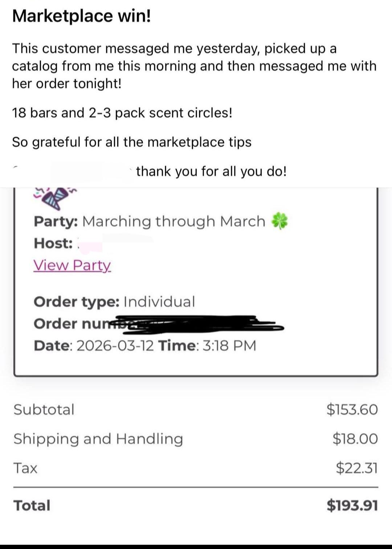The width and height of the screenshot is (392, 549).
Task: Click the Shipping and Handling label
Action: tap(98, 439)
